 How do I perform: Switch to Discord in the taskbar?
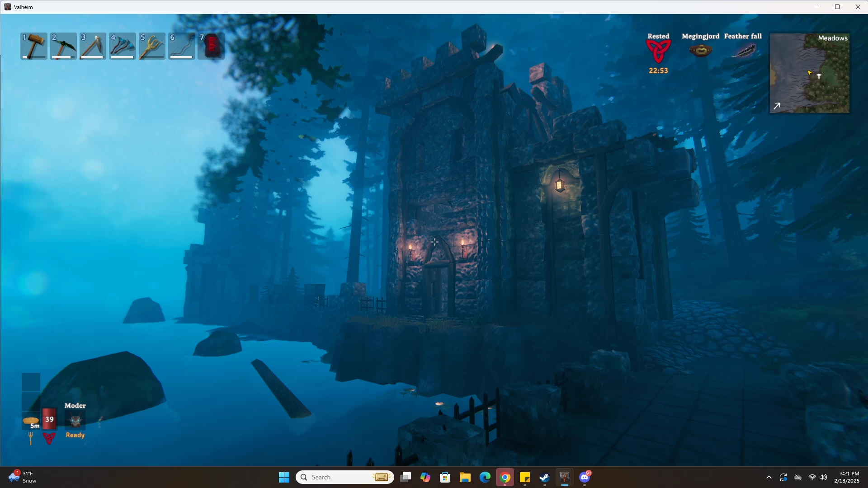[x=585, y=477]
